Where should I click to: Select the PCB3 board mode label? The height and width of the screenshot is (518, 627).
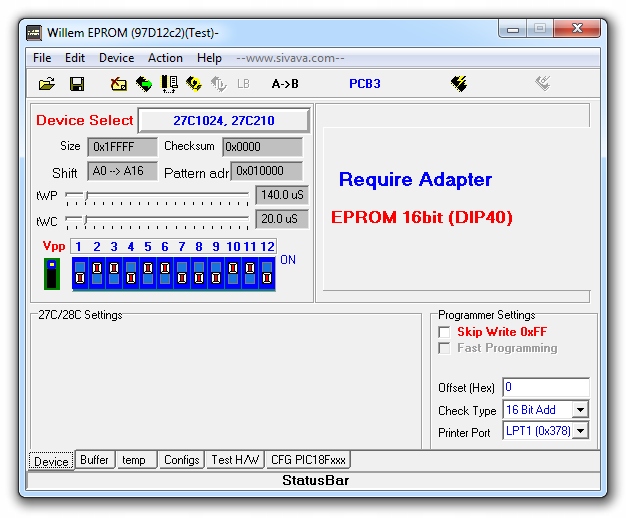[x=365, y=84]
